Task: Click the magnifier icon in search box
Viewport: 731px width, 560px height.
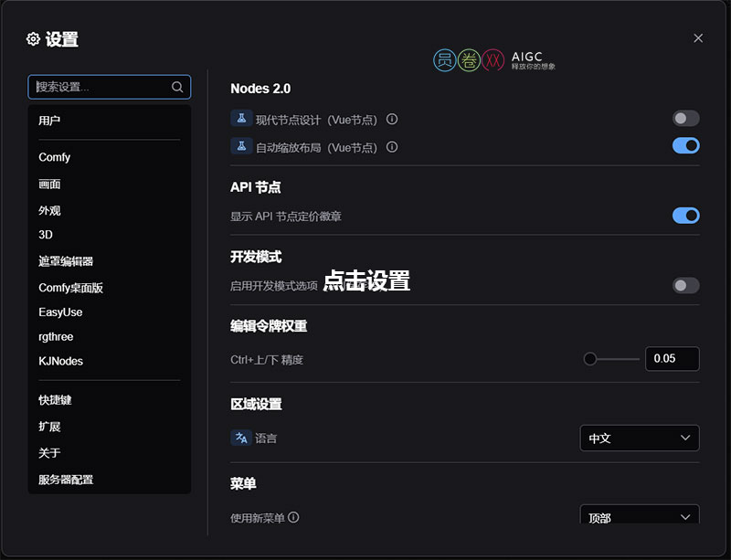Action: (177, 87)
